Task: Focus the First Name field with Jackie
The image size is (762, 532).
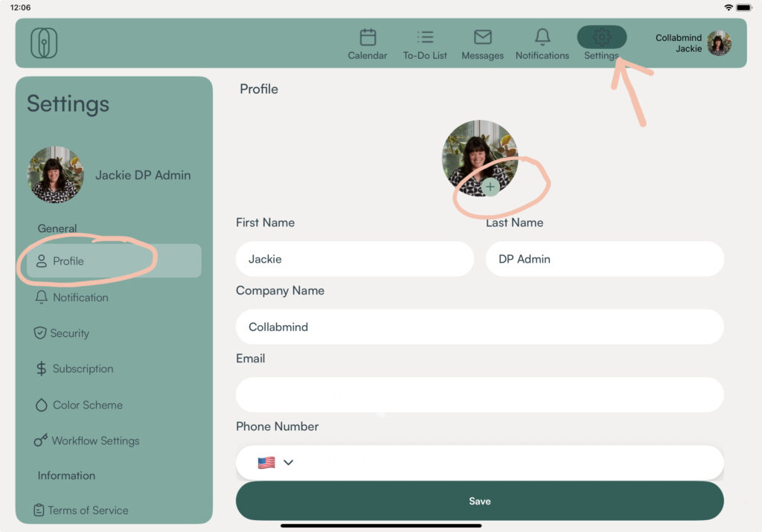Action: [x=355, y=259]
